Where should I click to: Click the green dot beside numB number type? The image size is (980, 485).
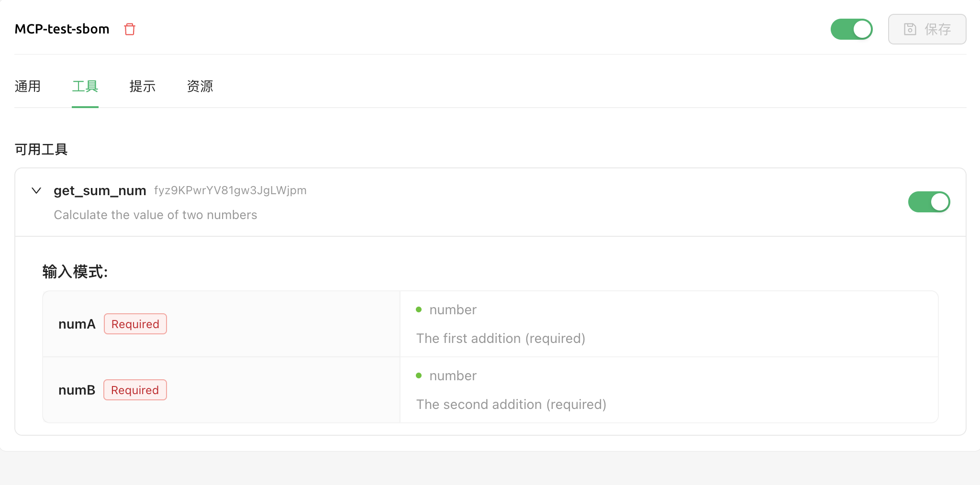click(x=419, y=375)
